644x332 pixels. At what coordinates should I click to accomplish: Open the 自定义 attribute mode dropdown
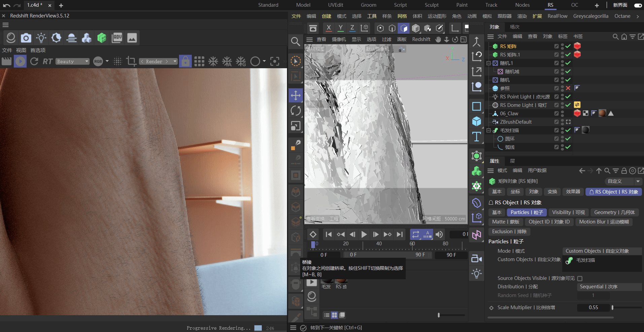[623, 181]
